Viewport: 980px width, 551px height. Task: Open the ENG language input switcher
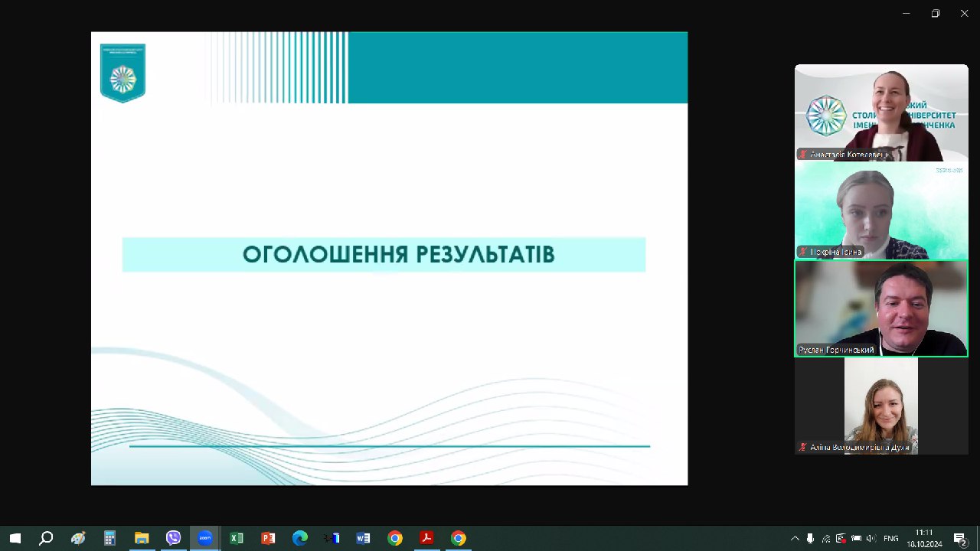891,539
